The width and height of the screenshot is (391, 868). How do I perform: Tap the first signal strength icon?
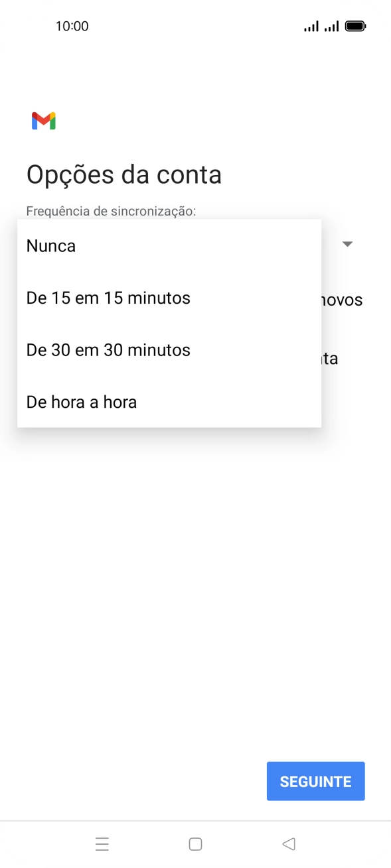point(310,26)
